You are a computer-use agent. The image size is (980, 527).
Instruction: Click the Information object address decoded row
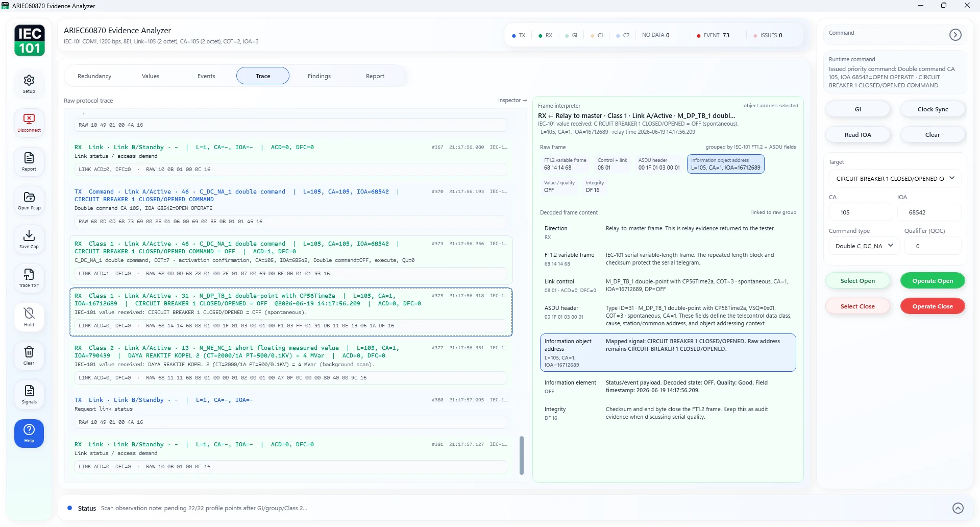tap(668, 352)
